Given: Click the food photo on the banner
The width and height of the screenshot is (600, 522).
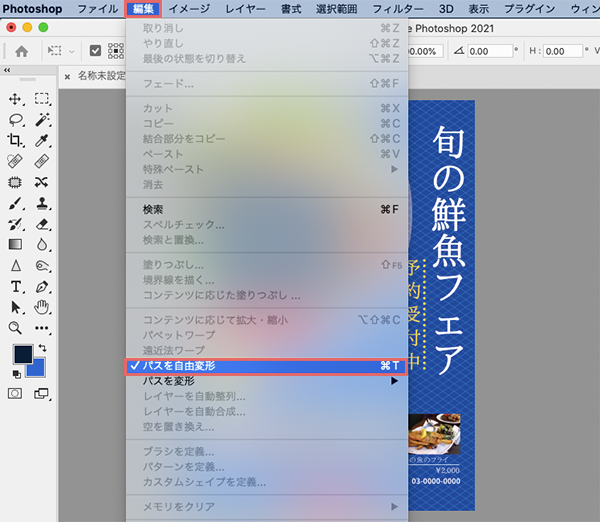Looking at the screenshot, I should coord(434,434).
